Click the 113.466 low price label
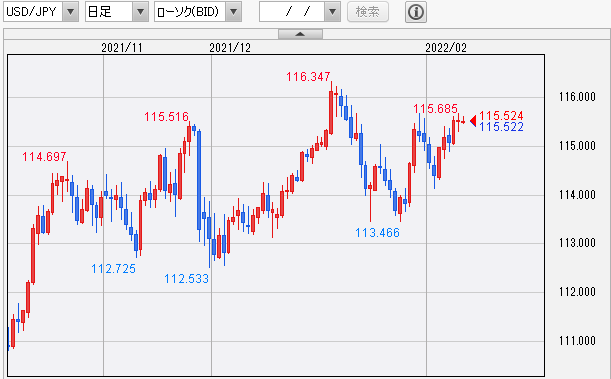 point(377,233)
